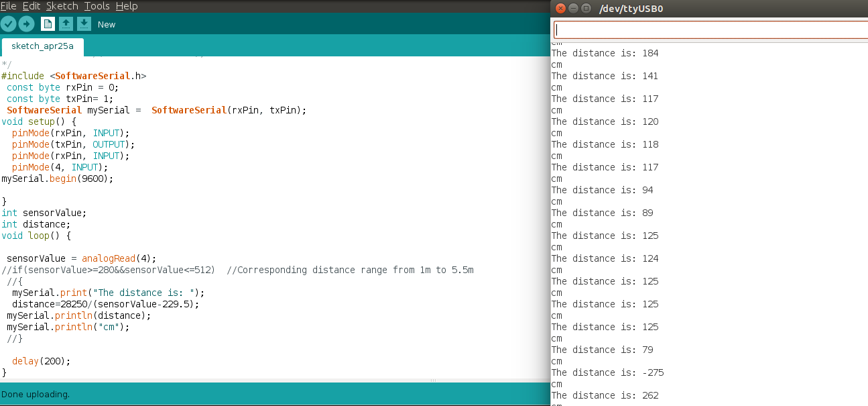The width and height of the screenshot is (868, 406).
Task: Close the /dev/ttyUSB0 serial monitor window
Action: pyautogui.click(x=560, y=9)
